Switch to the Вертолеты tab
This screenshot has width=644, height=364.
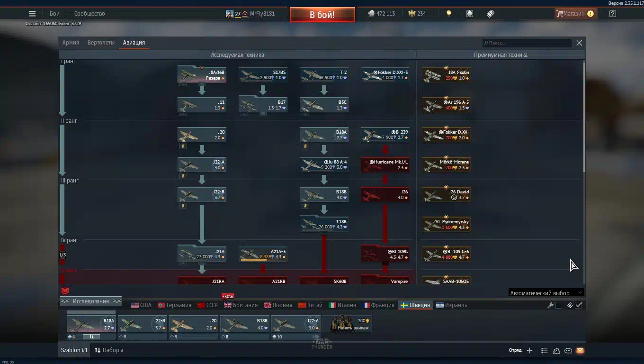(x=101, y=43)
